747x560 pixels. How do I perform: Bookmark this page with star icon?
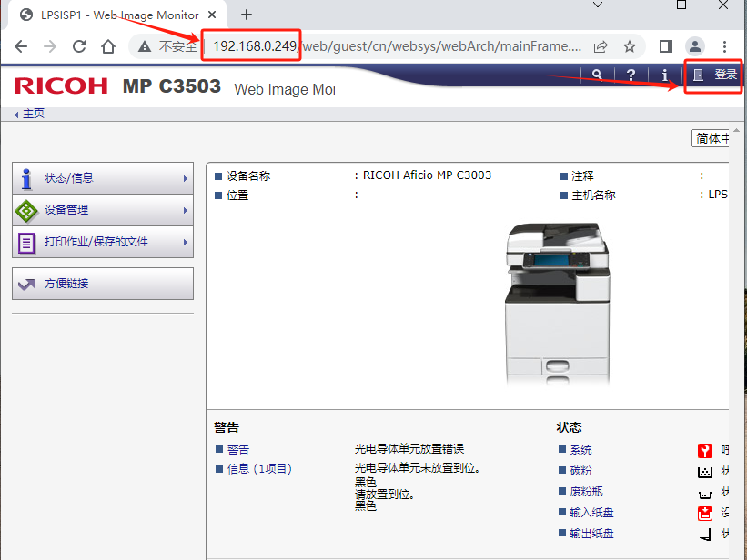click(x=630, y=46)
